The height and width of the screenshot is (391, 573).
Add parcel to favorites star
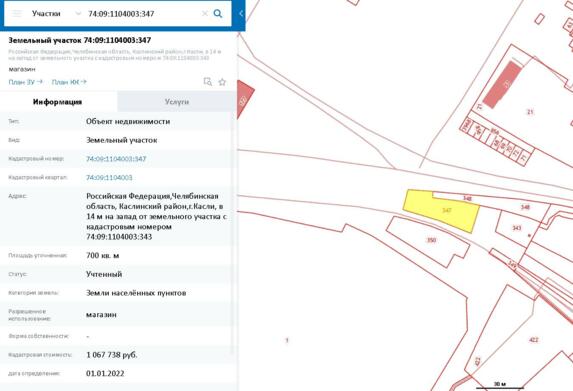coord(222,82)
